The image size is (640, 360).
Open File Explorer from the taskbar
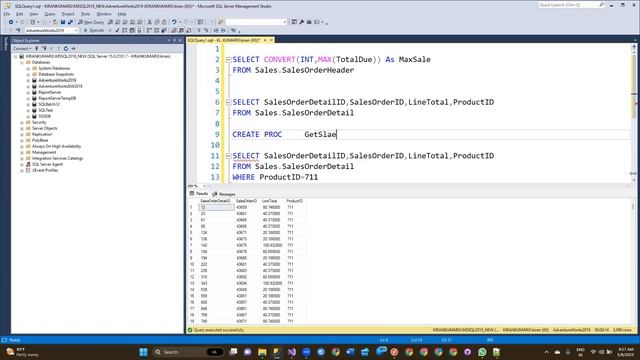[262, 352]
